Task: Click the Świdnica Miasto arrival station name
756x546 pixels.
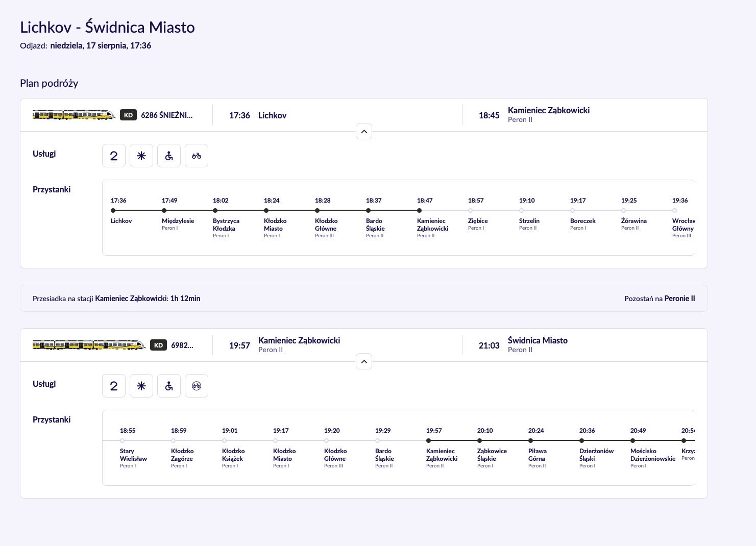Action: point(538,340)
